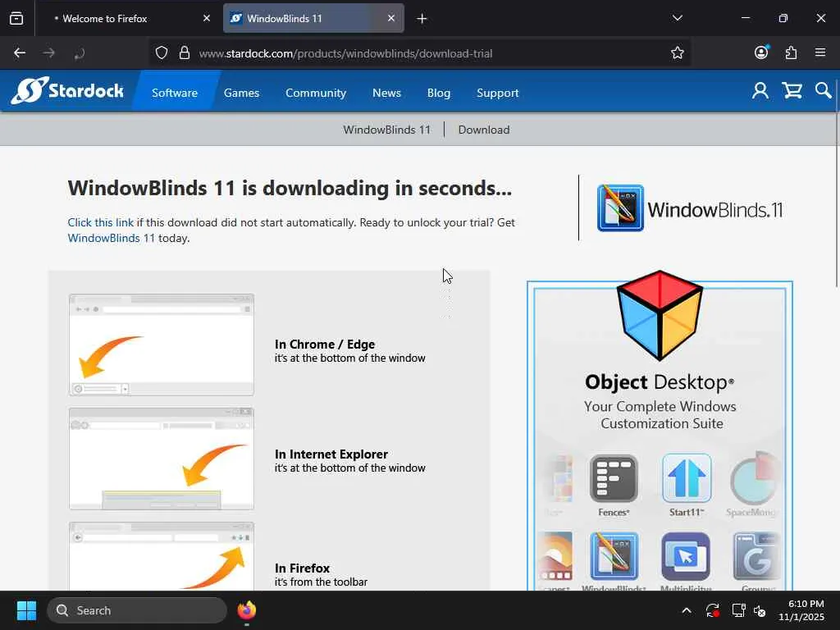The image size is (840, 630).
Task: Click the Internet Explorer instruction thumbnail
Action: [x=162, y=459]
